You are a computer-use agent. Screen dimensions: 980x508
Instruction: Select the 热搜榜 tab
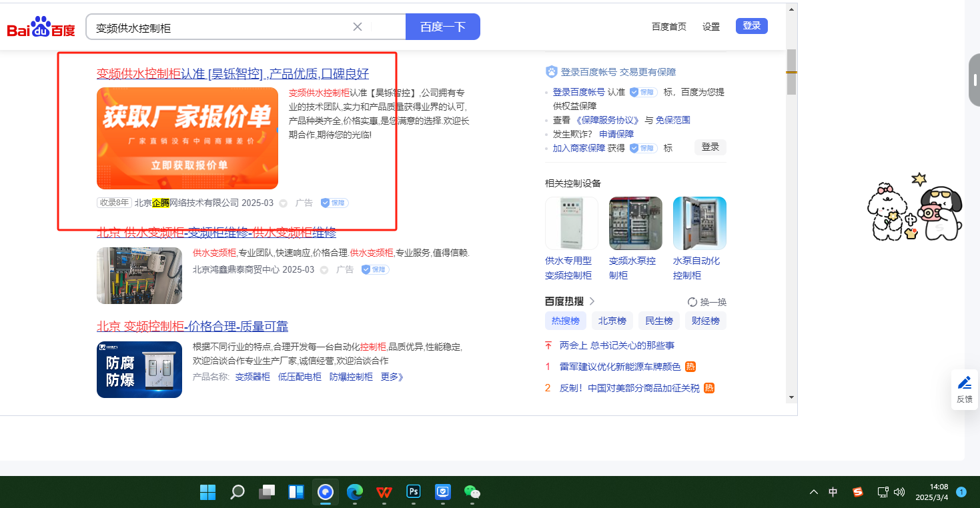pos(566,321)
